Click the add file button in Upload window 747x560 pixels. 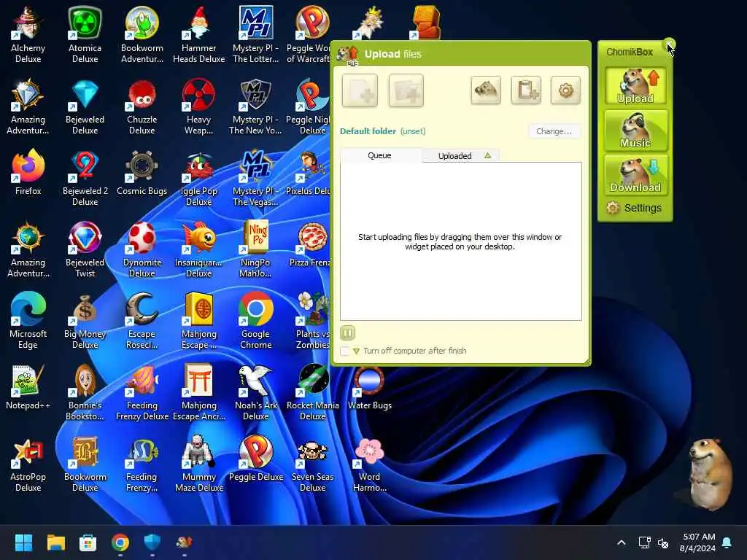(x=360, y=90)
